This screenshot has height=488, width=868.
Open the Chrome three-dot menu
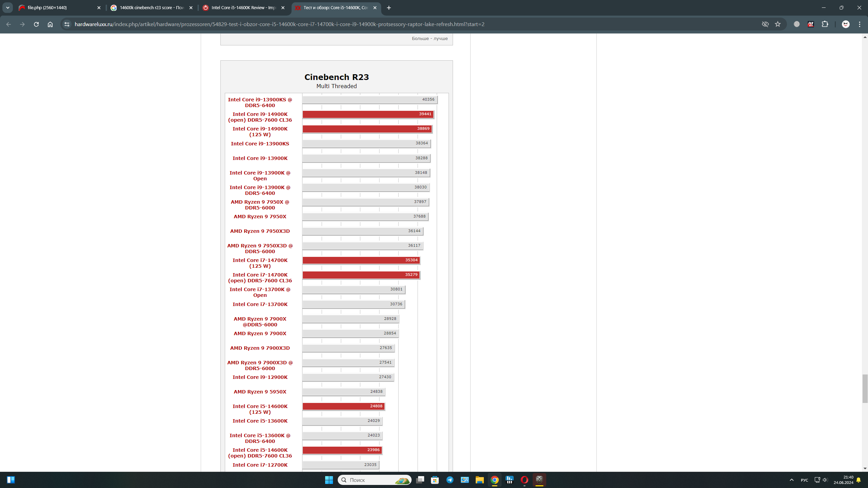(860, 24)
